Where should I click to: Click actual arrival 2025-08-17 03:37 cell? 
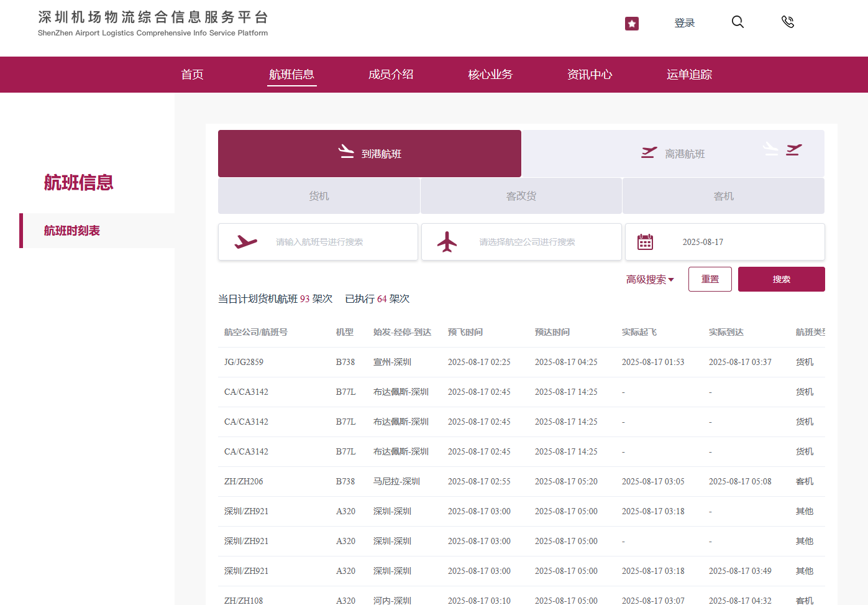click(x=740, y=363)
